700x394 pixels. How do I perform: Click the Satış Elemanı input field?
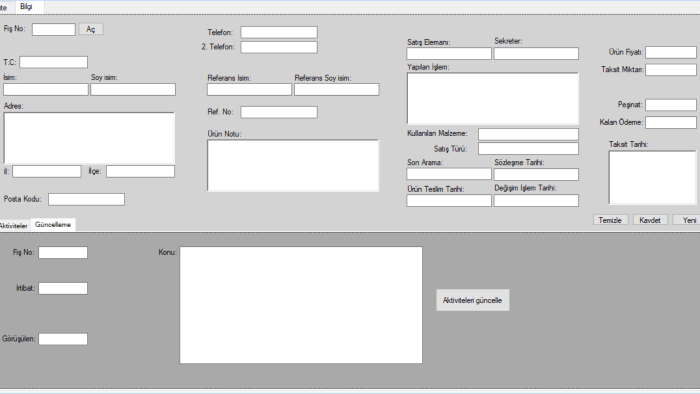tap(449, 54)
